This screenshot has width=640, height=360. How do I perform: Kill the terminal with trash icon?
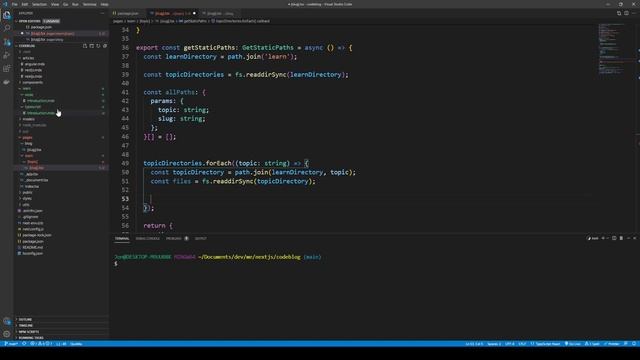coord(621,238)
